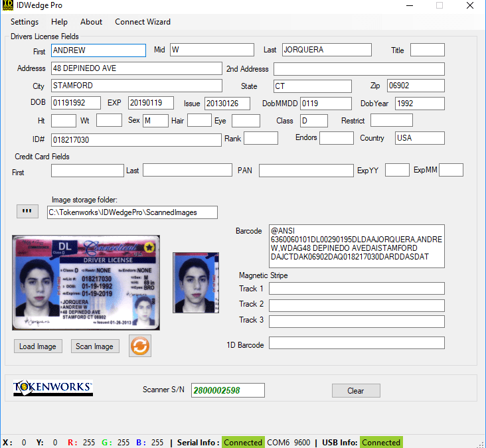Focus the Hair field

pyautogui.click(x=199, y=120)
